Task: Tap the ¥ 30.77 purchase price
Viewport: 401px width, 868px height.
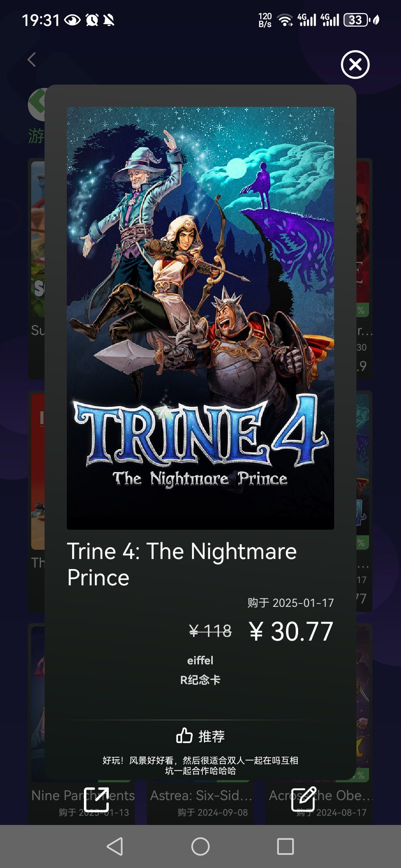Action: click(x=291, y=631)
